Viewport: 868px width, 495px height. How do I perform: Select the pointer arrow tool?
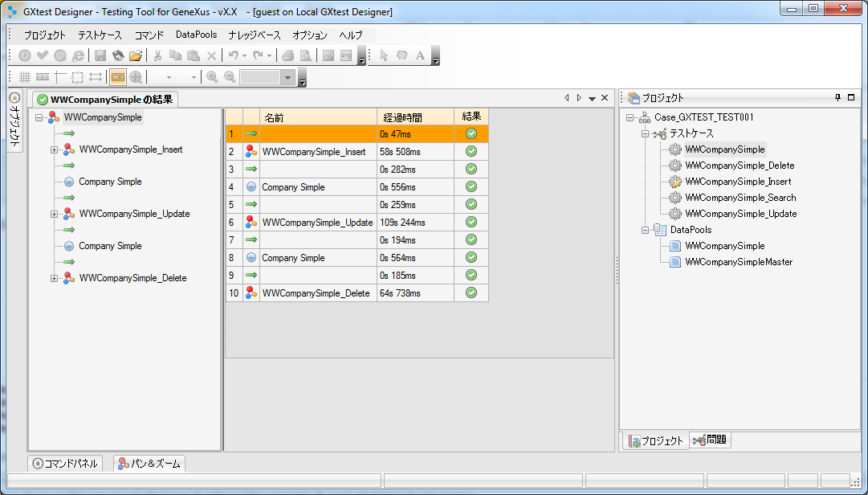384,55
